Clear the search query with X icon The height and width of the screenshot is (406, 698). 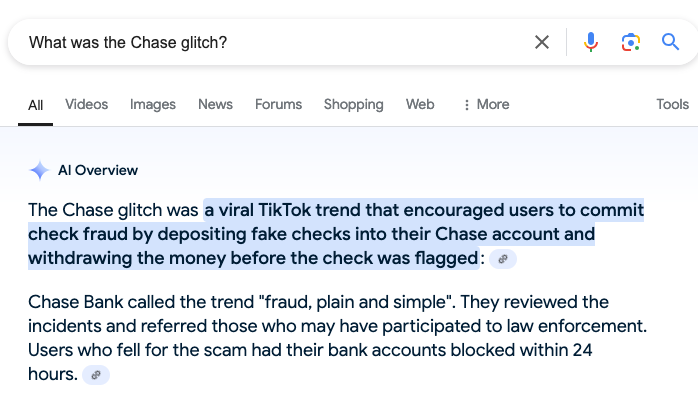coord(542,42)
